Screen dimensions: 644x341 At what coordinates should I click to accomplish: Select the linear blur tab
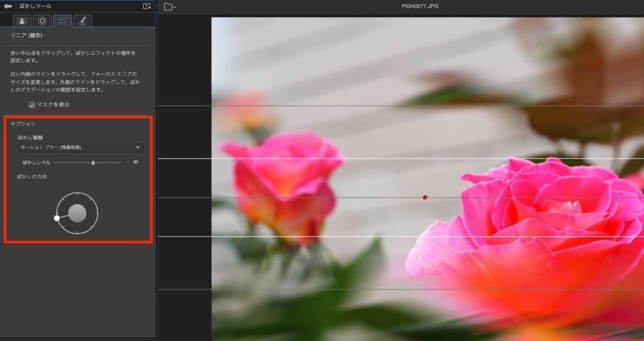pos(62,21)
